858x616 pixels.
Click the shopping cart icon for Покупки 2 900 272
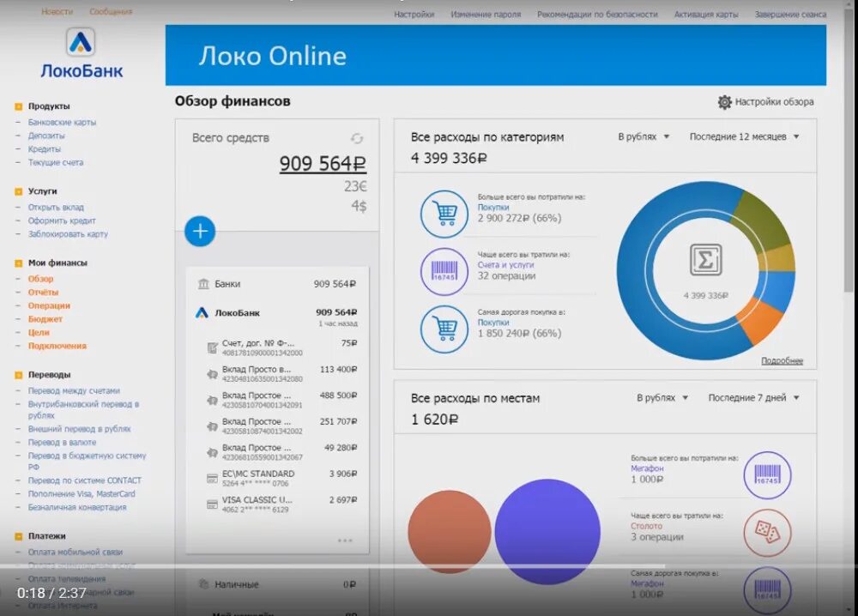[x=444, y=214]
